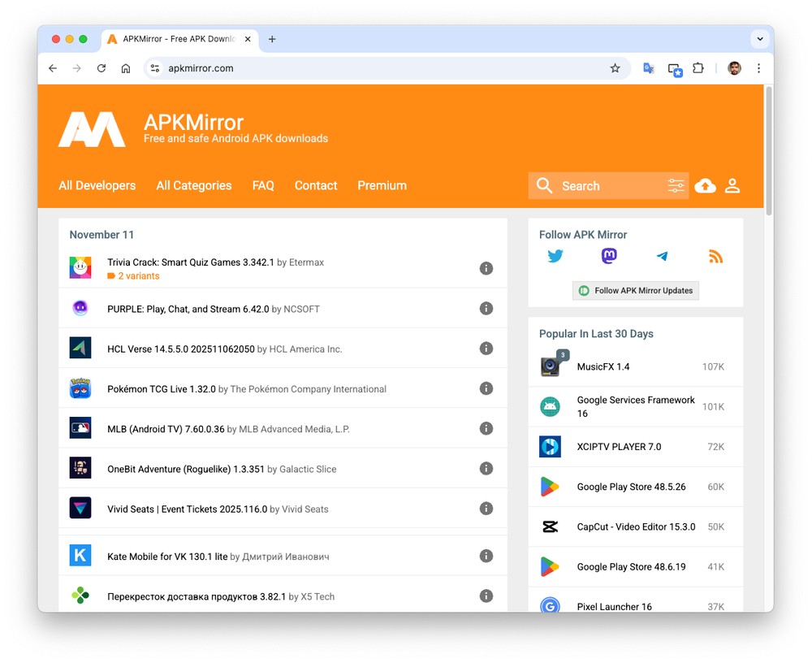Image resolution: width=812 pixels, height=663 pixels.
Task: Click Follow APK Mirror Updates button
Action: [x=636, y=290]
